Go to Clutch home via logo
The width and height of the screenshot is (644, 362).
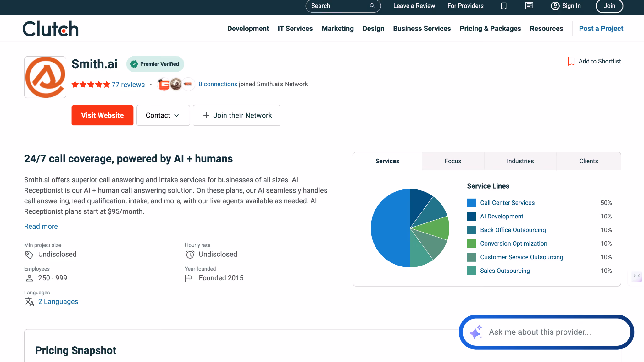(51, 29)
